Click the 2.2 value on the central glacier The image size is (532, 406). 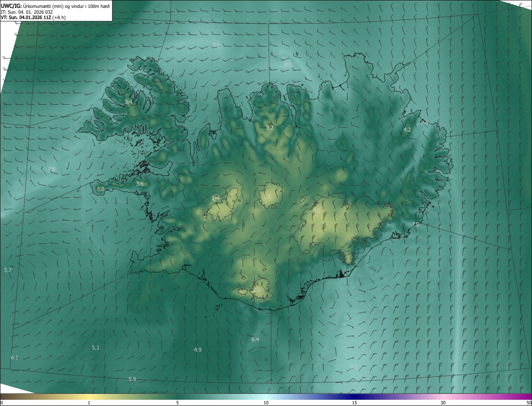pos(268,196)
